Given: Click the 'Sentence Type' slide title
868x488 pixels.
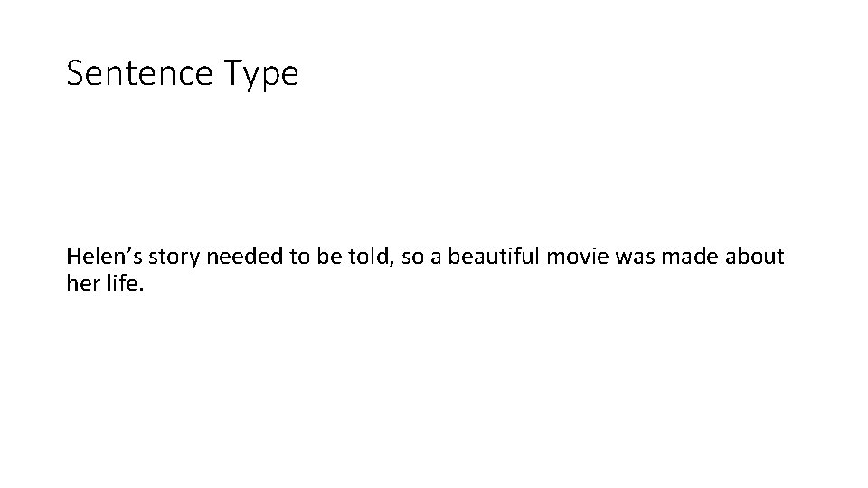Looking at the screenshot, I should [x=182, y=74].
